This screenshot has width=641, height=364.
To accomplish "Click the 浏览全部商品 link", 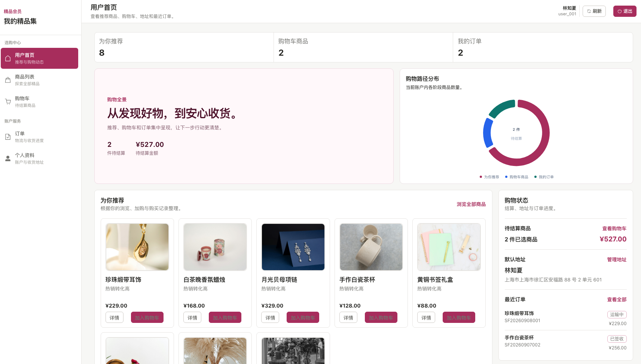I will point(471,204).
